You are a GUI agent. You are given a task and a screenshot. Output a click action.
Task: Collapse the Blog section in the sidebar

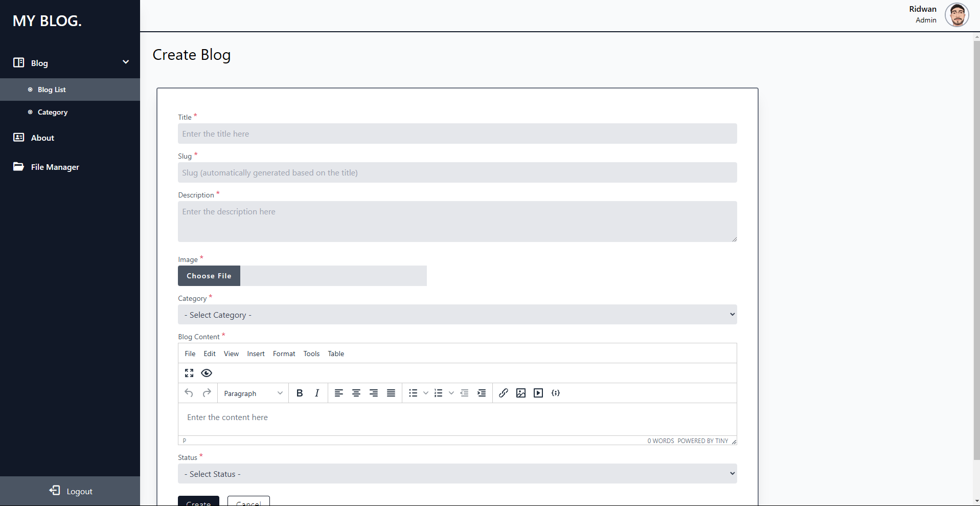click(x=125, y=62)
